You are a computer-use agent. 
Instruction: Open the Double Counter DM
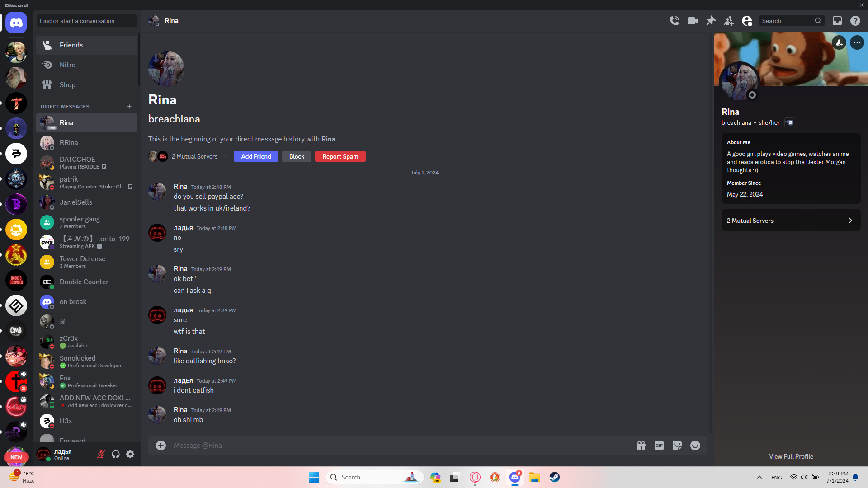[87, 282]
